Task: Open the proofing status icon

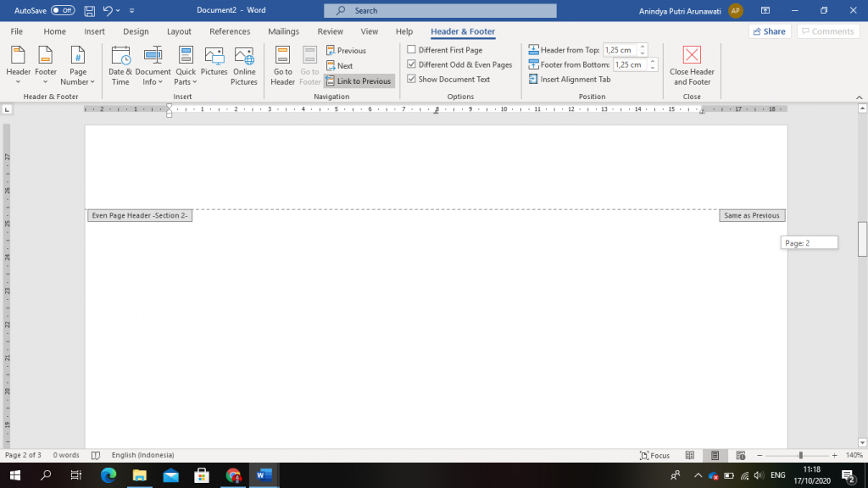Action: click(x=96, y=455)
